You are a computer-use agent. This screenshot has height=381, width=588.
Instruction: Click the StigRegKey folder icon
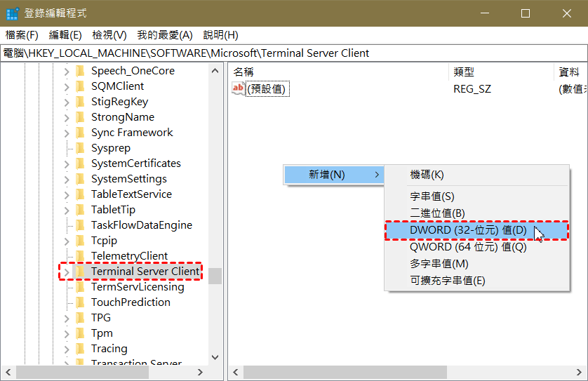click(x=80, y=101)
